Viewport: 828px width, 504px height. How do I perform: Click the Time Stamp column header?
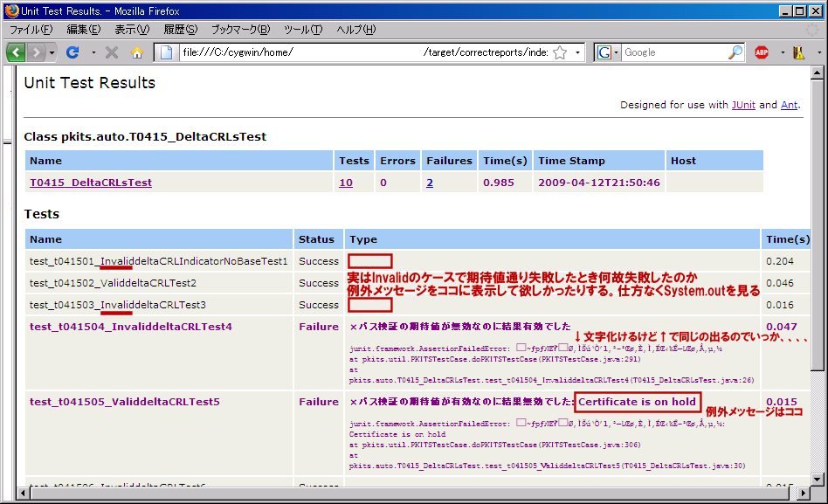(599, 161)
